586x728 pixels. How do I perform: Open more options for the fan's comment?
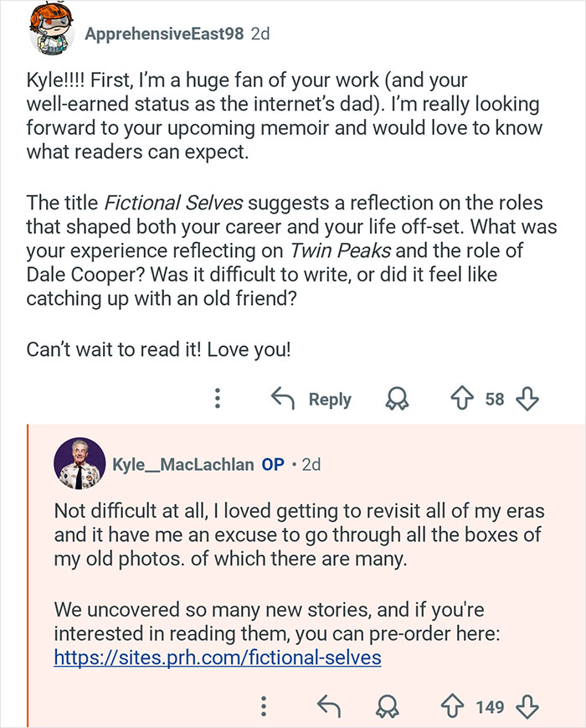tap(218, 399)
